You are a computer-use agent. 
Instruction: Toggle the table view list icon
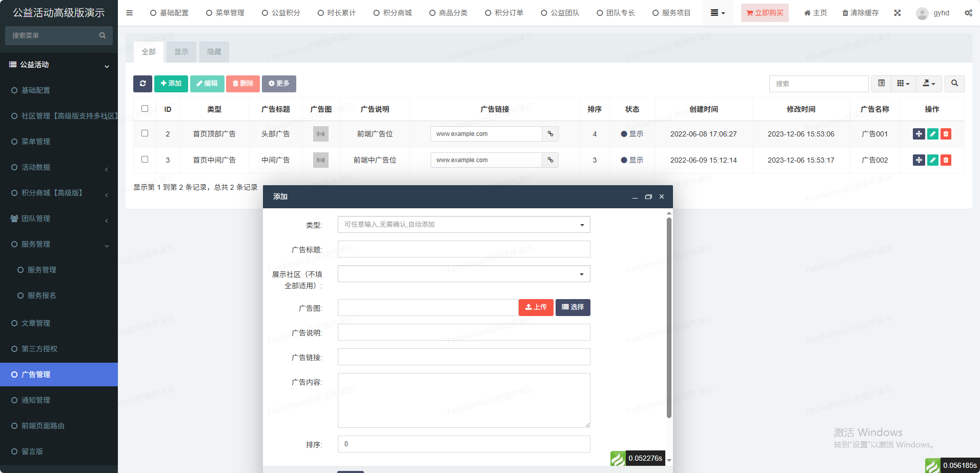881,84
